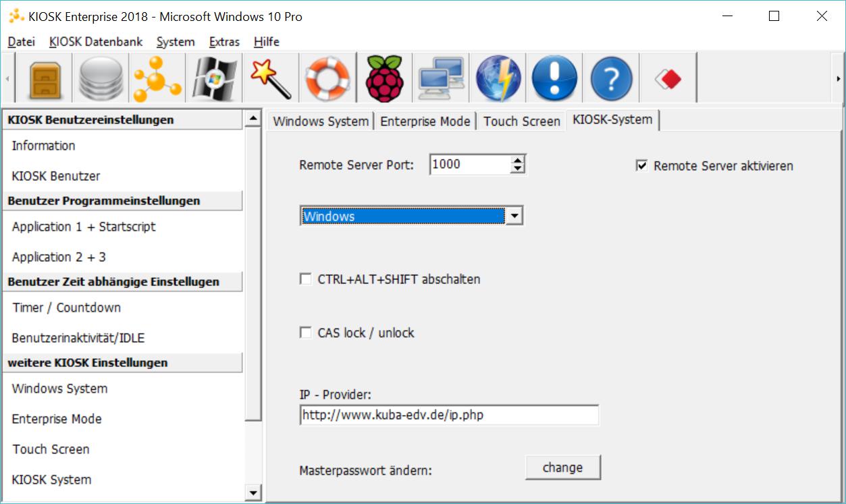Decrease the Remote Server Port value
This screenshot has height=504, width=846.
click(x=518, y=169)
